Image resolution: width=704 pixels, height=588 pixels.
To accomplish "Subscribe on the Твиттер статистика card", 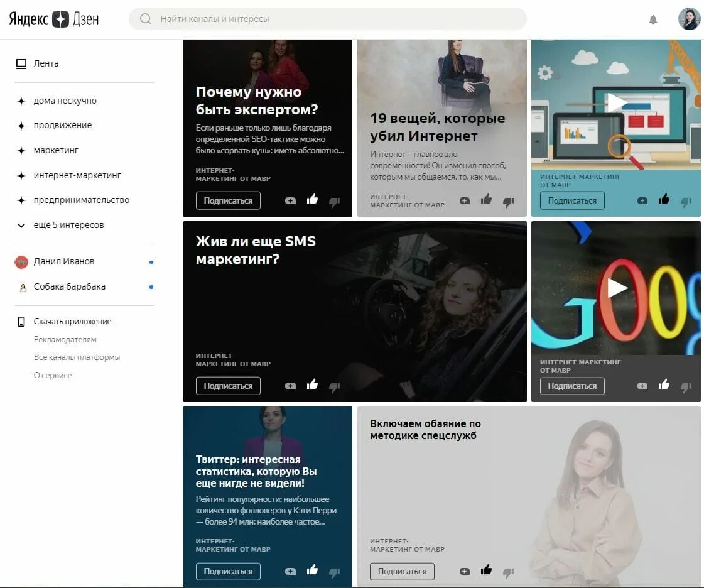I will pyautogui.click(x=228, y=572).
